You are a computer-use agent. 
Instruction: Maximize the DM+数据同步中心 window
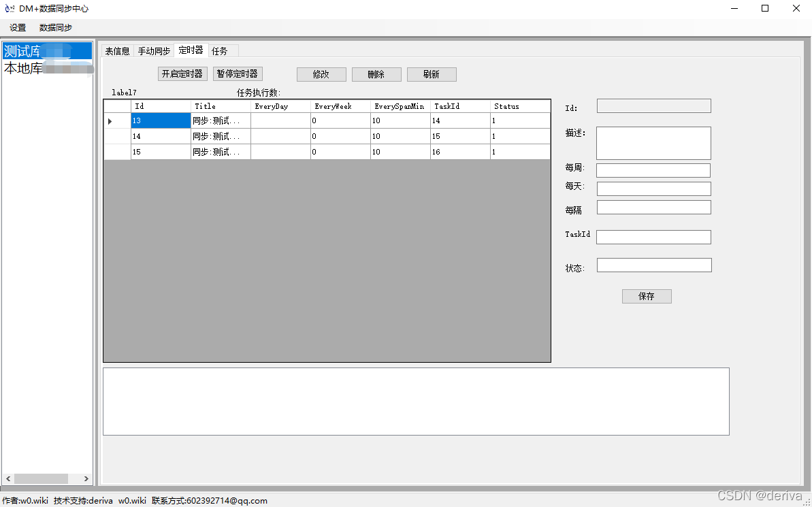[x=766, y=8]
